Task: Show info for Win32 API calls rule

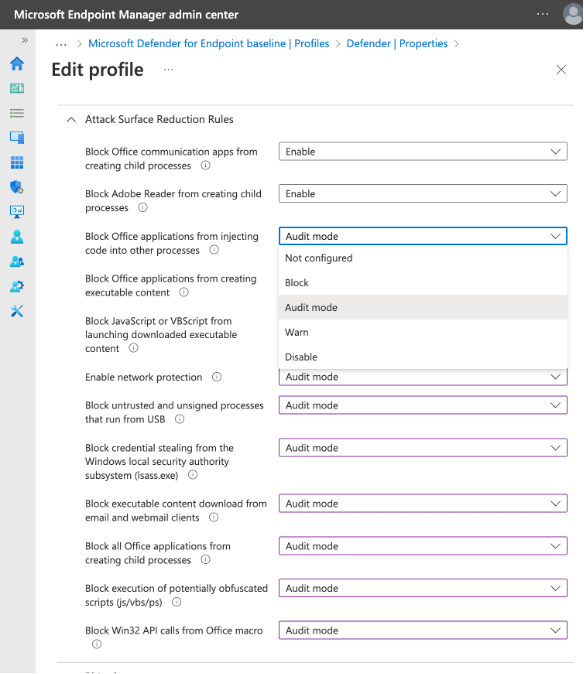Action: click(x=97, y=644)
